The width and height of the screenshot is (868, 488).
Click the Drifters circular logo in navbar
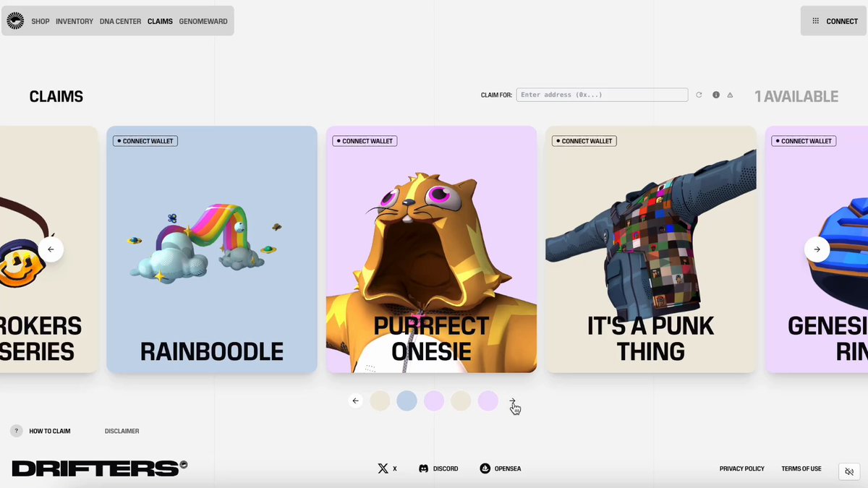(x=15, y=21)
